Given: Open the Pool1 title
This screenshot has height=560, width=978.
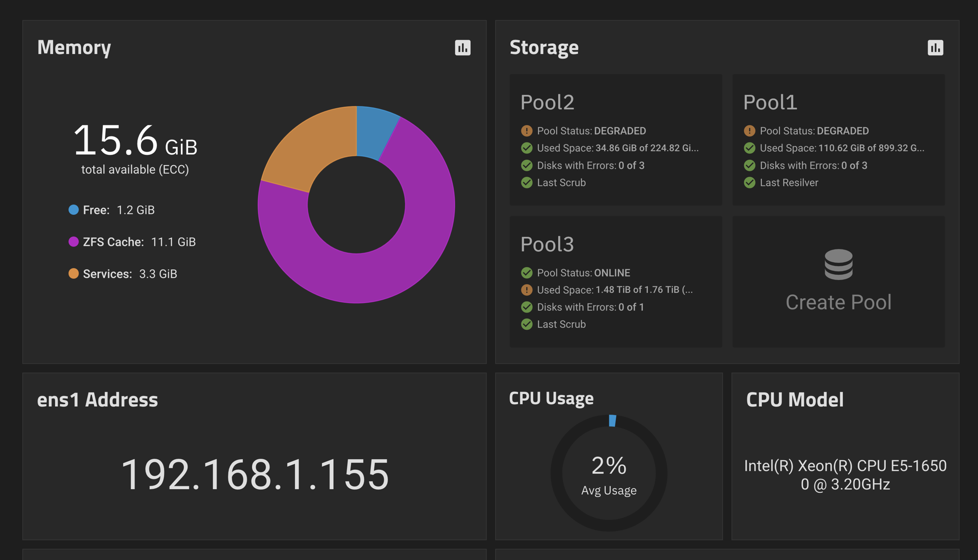Looking at the screenshot, I should (x=770, y=102).
